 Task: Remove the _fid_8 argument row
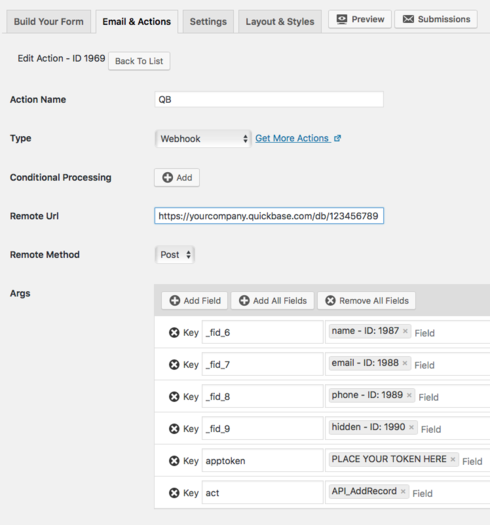[x=174, y=396]
